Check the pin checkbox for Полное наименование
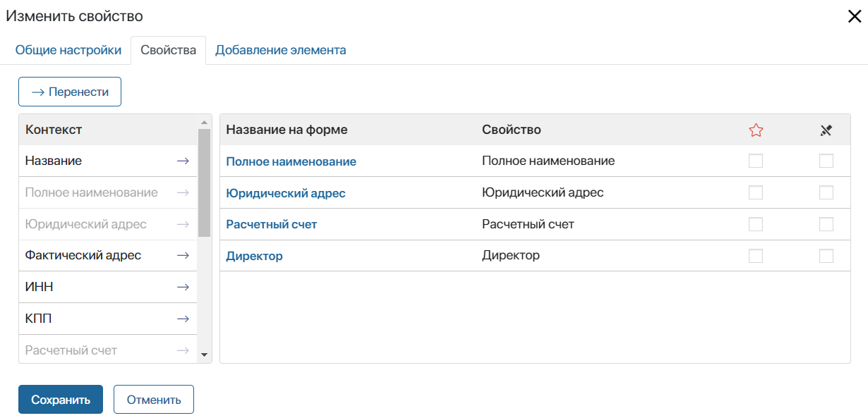 click(826, 161)
